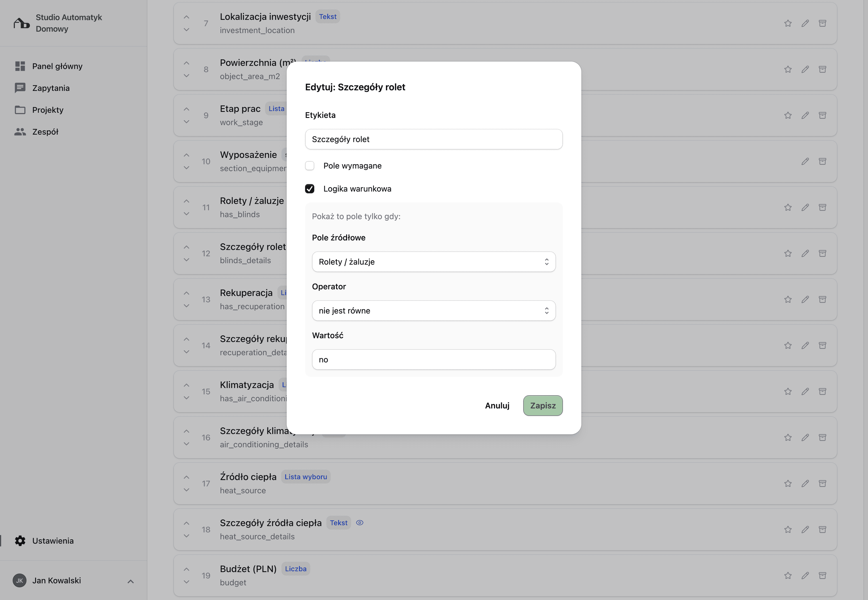Screen dimensions: 868x600
Task: Click the pencil edit icon for Budżet (PLN)
Action: [805, 576]
